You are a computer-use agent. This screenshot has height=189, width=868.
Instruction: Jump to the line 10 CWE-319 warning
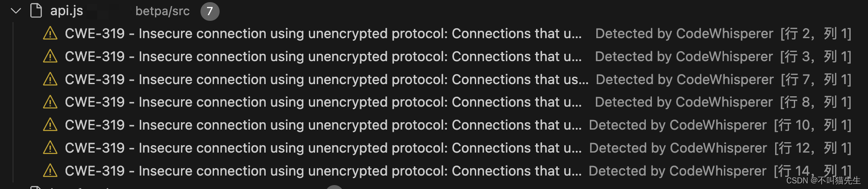click(x=323, y=125)
